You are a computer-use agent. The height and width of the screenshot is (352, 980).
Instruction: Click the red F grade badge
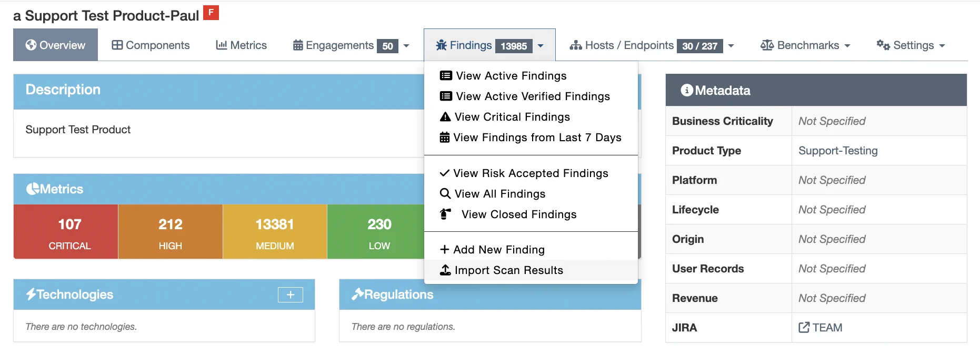coord(211,13)
